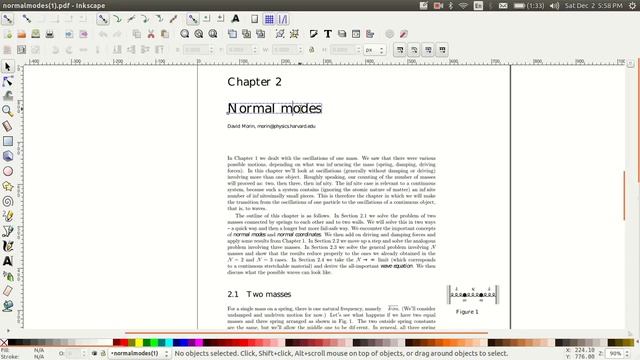Open the Align and Distribute dialog
The width and height of the screenshot is (640, 360).
click(370, 34)
